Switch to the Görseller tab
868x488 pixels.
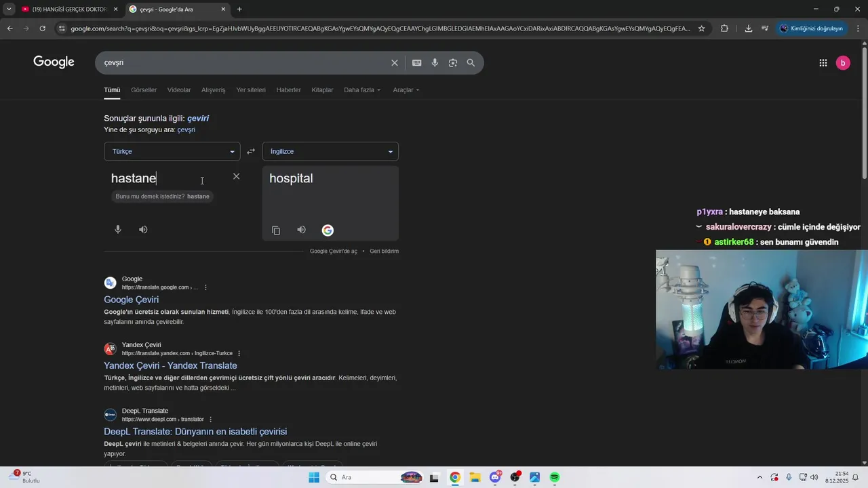(x=144, y=90)
